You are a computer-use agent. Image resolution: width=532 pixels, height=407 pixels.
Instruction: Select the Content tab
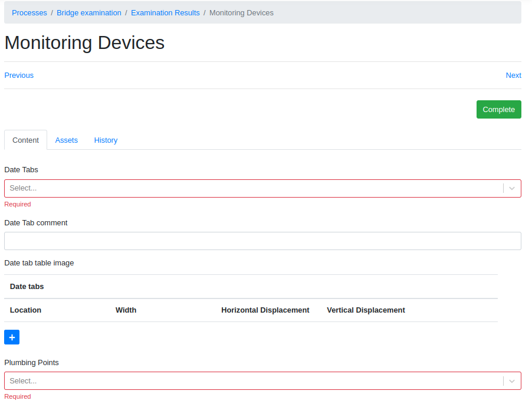[x=25, y=140]
